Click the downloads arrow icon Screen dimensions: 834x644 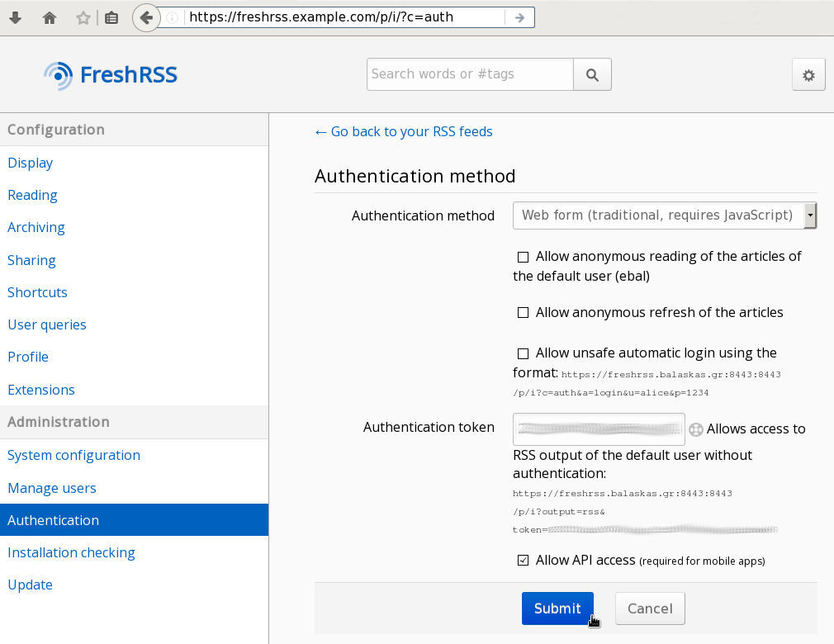point(15,17)
